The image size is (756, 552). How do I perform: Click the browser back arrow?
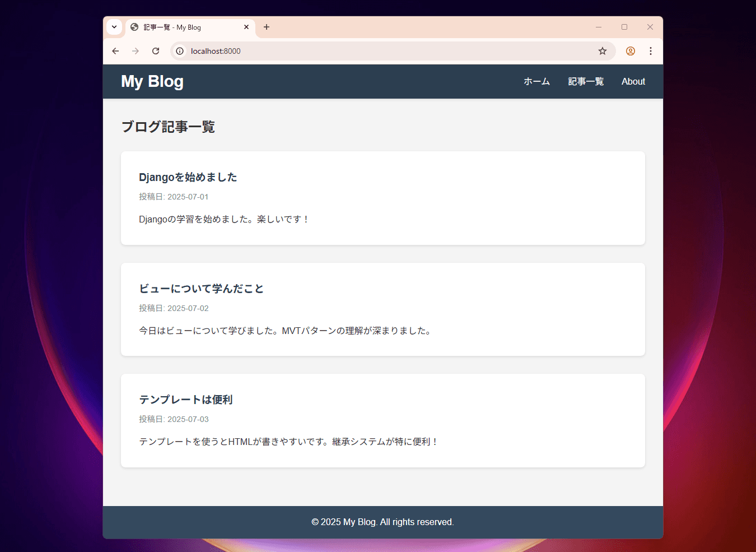tap(115, 51)
